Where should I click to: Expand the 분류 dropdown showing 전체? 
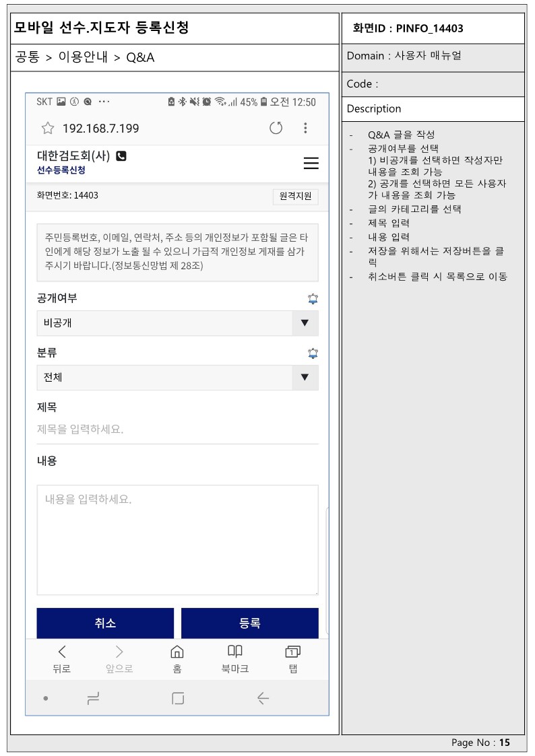click(x=177, y=378)
